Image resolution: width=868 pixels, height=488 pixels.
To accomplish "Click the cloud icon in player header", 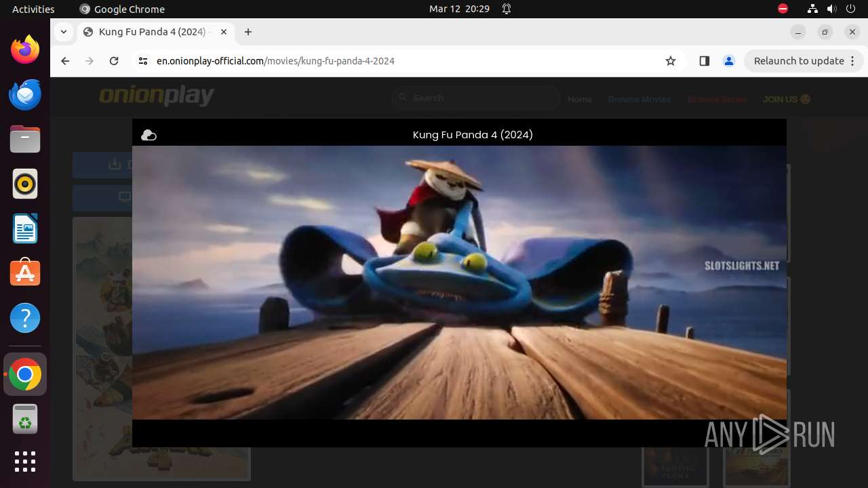I will coord(149,136).
